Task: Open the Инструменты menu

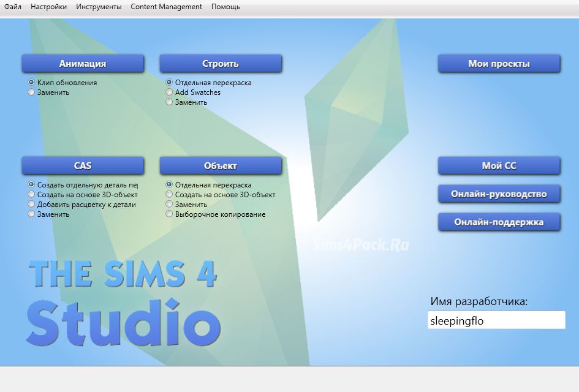Action: [99, 7]
